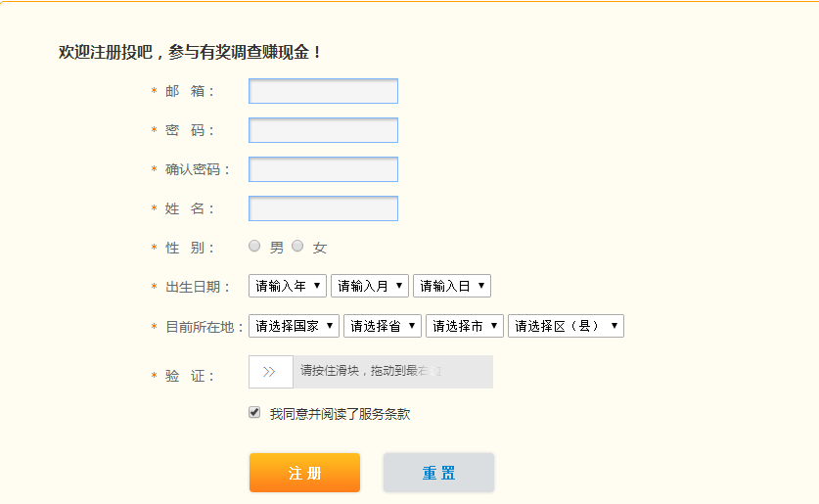The height and width of the screenshot is (504, 819).
Task: Expand the 请选择区（县） district dropdown
Action: click(x=566, y=326)
